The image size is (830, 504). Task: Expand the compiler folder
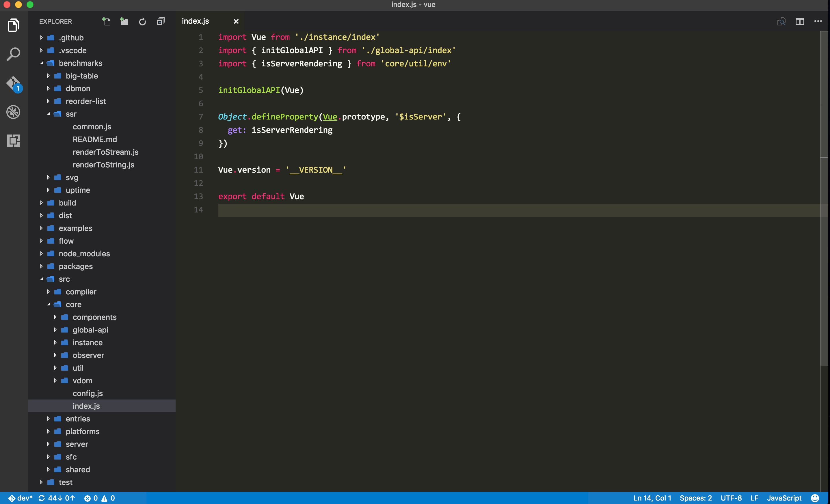pos(101,292)
